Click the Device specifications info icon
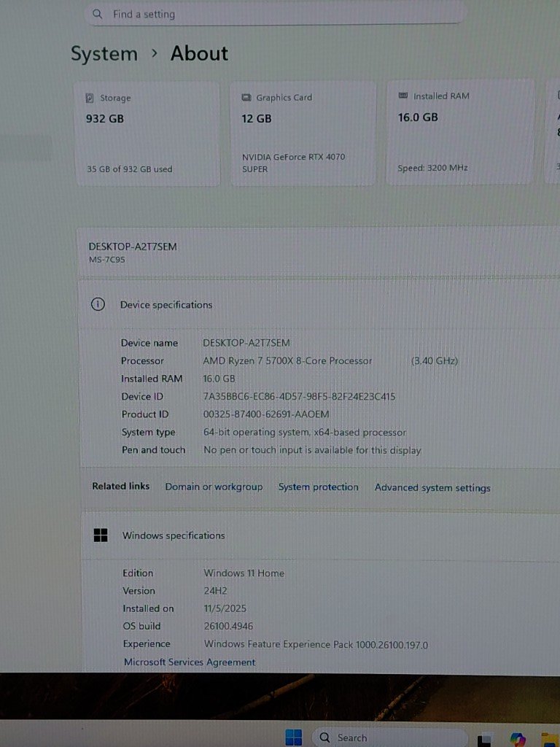560x747 pixels. tap(98, 305)
